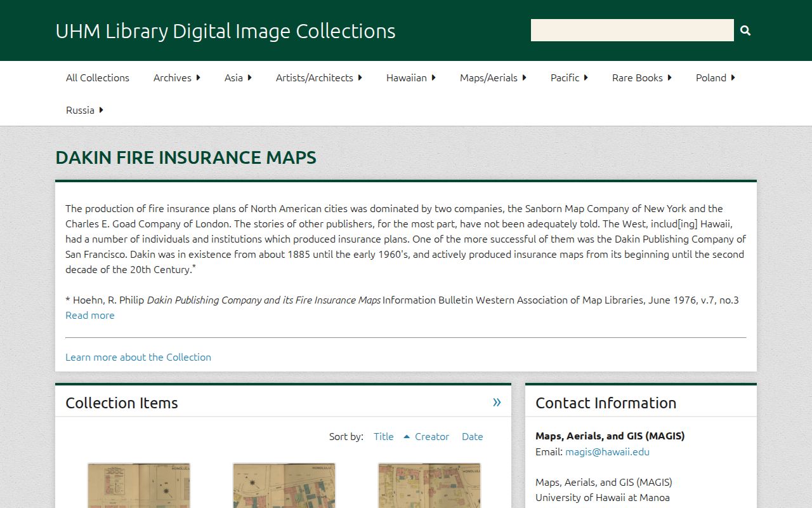The image size is (812, 508).
Task: Click the Contact Information heading
Action: (606, 403)
